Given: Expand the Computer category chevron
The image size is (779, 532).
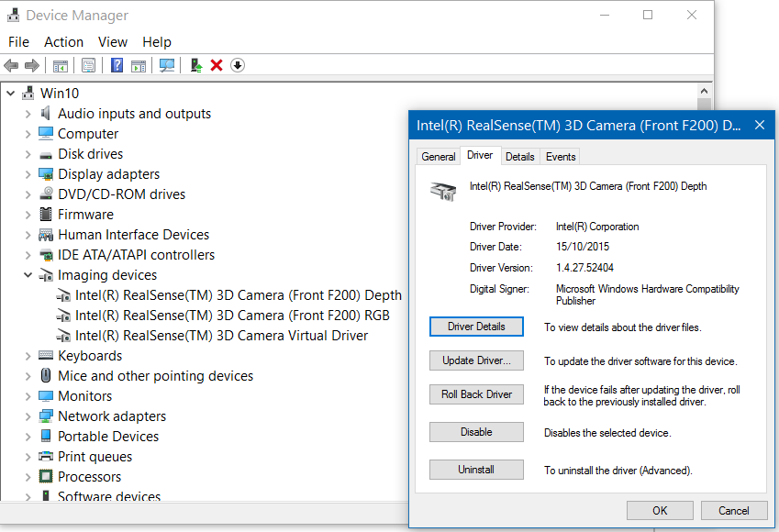Looking at the screenshot, I should [x=28, y=134].
